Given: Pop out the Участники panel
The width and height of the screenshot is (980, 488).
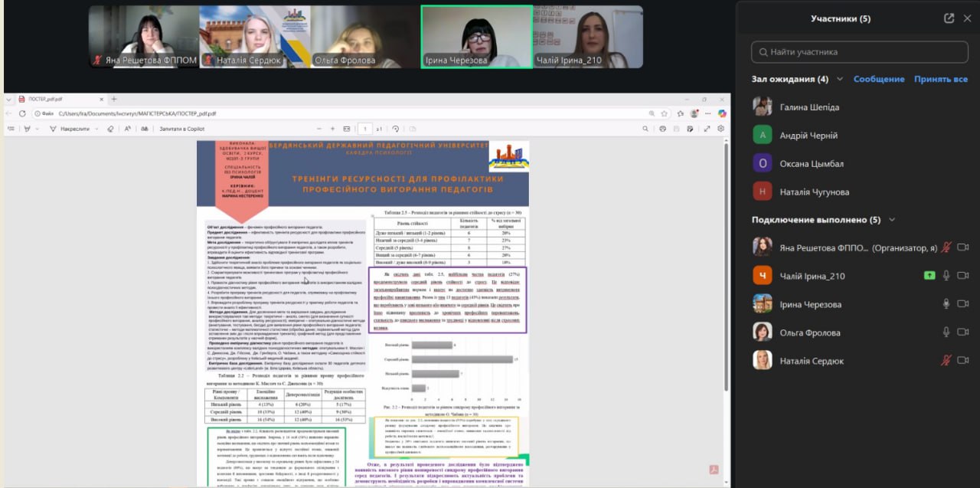Looking at the screenshot, I should click(949, 18).
